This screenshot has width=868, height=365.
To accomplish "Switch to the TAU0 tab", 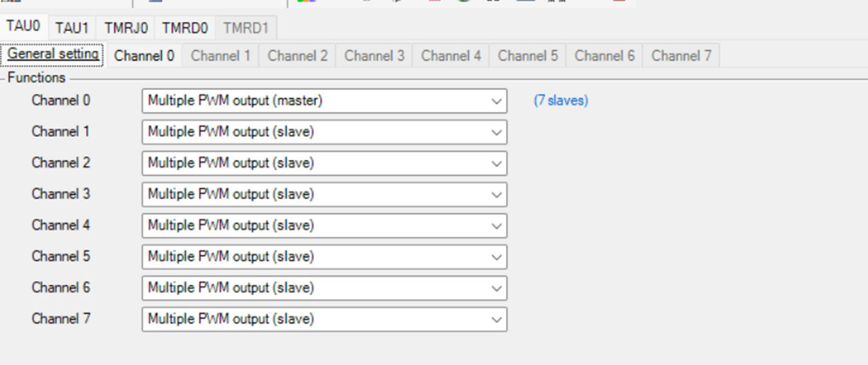I will [24, 27].
